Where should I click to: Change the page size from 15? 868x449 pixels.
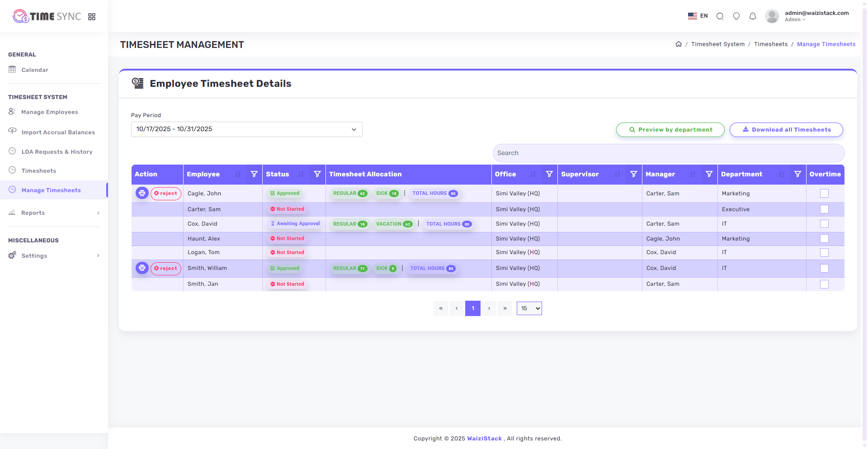tap(529, 308)
